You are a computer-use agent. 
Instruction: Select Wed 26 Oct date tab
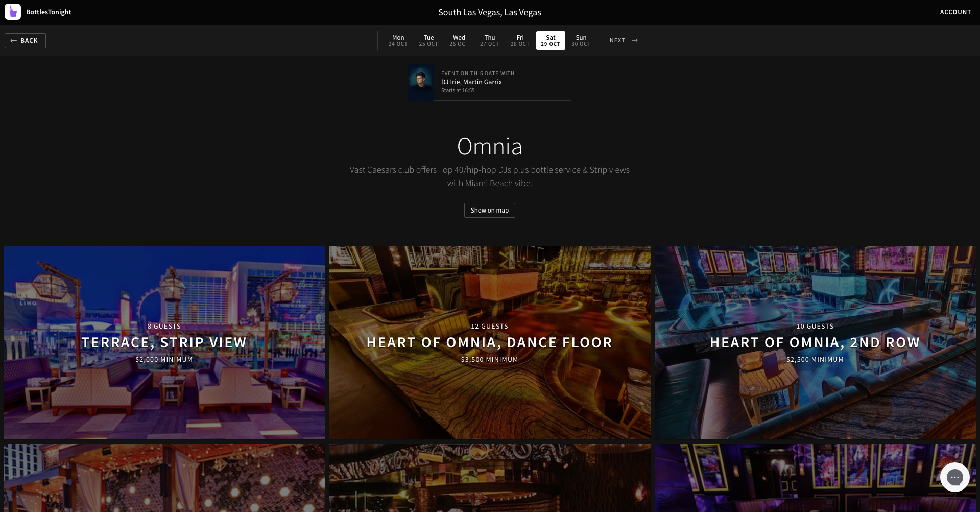click(459, 40)
